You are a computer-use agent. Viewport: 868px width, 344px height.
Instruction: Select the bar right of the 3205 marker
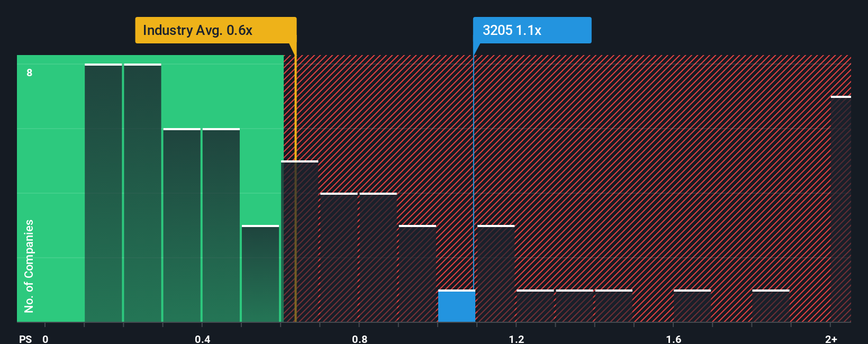(496, 274)
